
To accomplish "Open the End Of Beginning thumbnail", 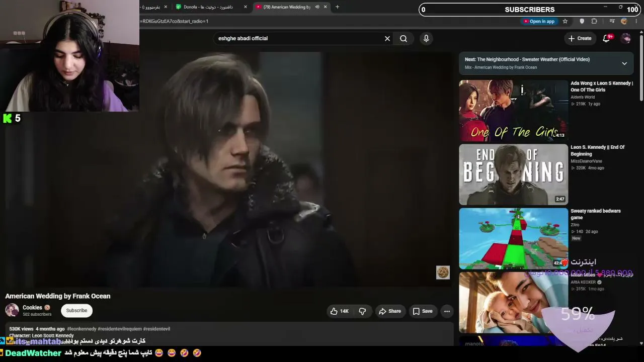I will point(513,174).
